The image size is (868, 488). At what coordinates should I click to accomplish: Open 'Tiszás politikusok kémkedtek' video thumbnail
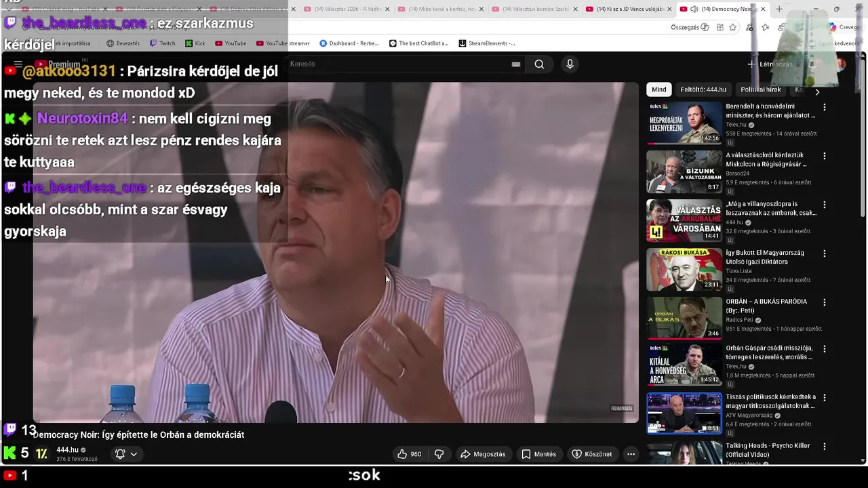click(684, 413)
